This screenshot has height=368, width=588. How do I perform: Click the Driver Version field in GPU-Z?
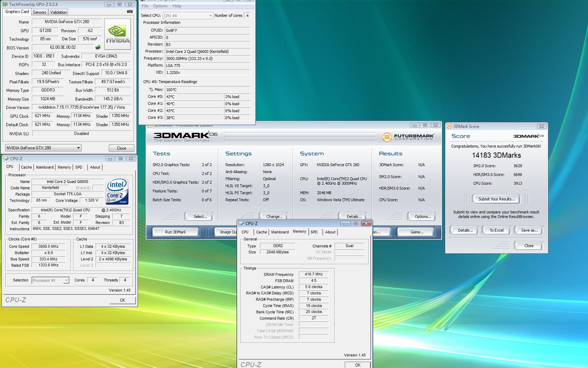(x=81, y=107)
